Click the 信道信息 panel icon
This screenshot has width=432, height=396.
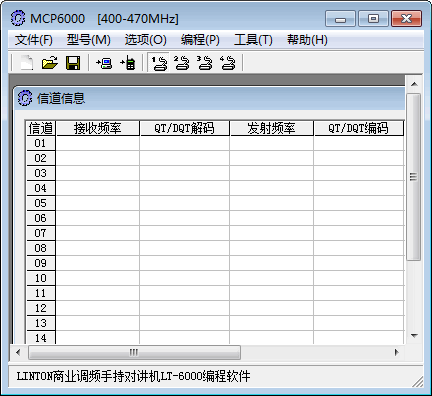pos(25,98)
